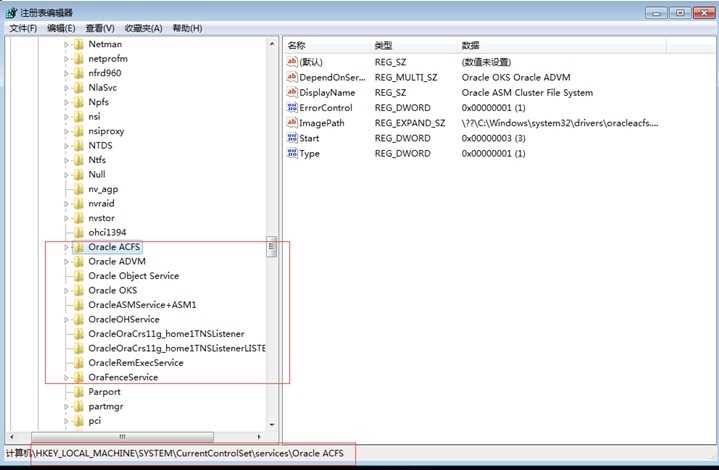
Task: Click the Npfs folder icon
Action: pos(79,102)
